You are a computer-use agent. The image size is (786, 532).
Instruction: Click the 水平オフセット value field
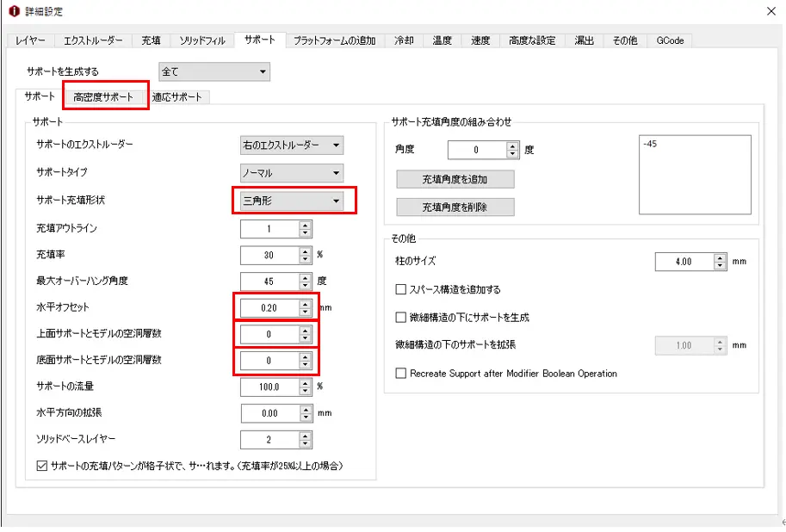pyautogui.click(x=268, y=307)
